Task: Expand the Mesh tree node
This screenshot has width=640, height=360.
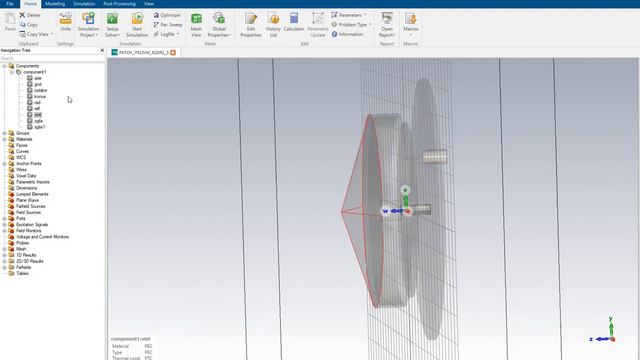Action: [4, 249]
